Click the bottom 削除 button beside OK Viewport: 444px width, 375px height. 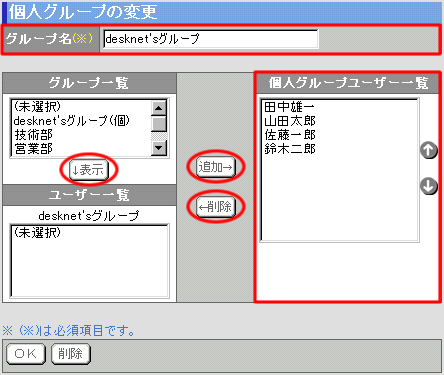click(71, 353)
